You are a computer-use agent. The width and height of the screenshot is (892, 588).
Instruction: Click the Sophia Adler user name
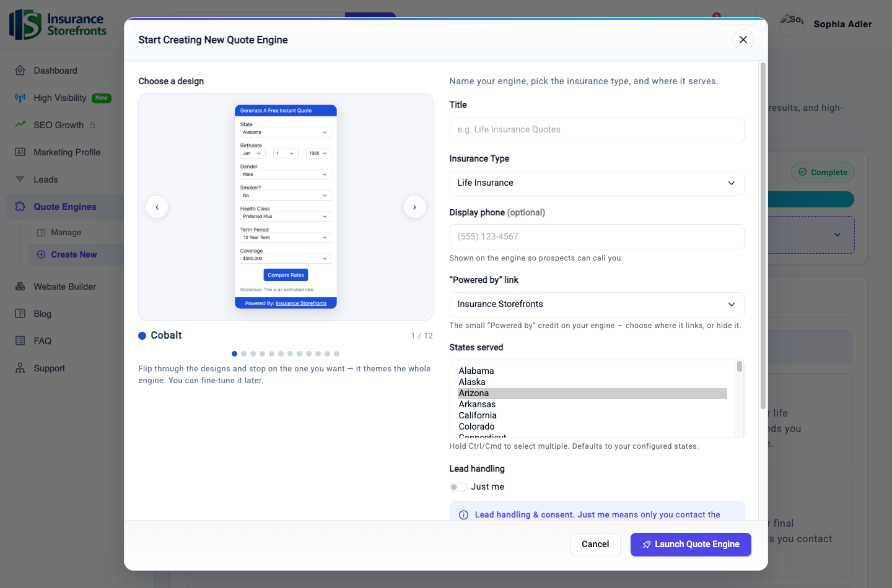(x=842, y=24)
